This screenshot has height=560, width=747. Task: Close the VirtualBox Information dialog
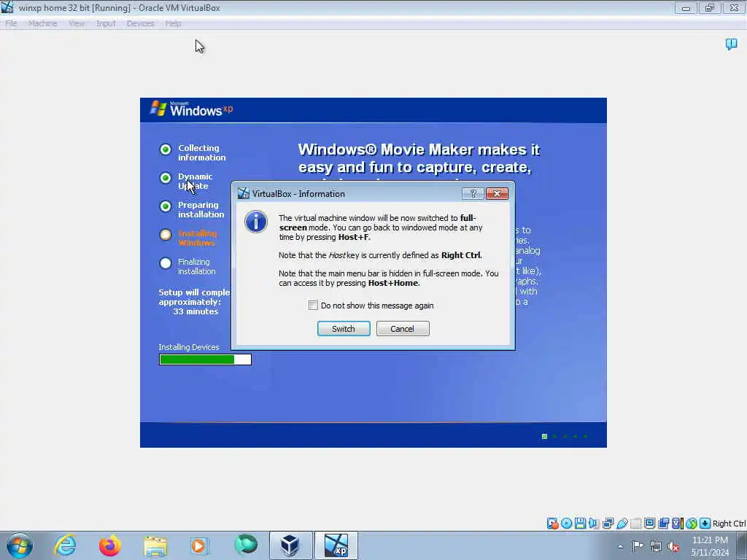pyautogui.click(x=497, y=193)
